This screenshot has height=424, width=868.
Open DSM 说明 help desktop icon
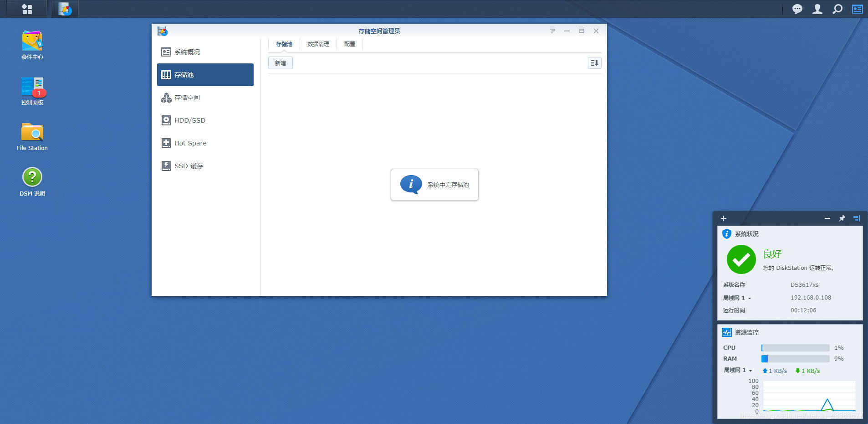[x=32, y=182]
